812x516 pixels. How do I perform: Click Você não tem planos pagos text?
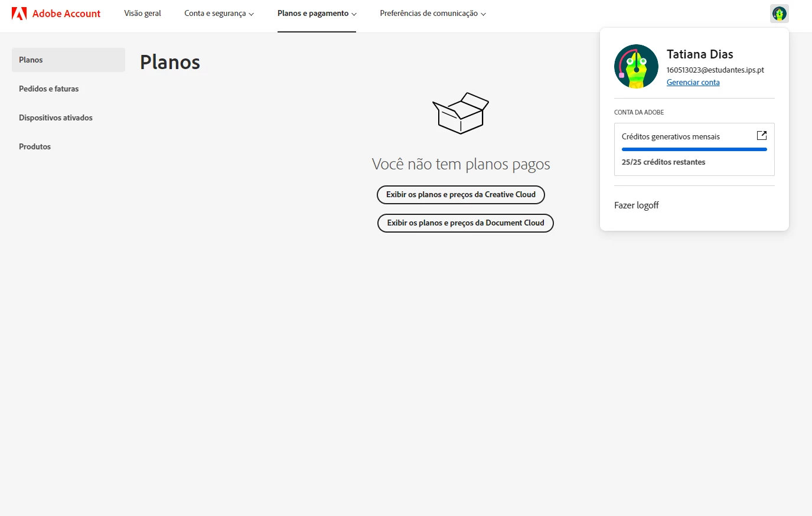coord(461,164)
